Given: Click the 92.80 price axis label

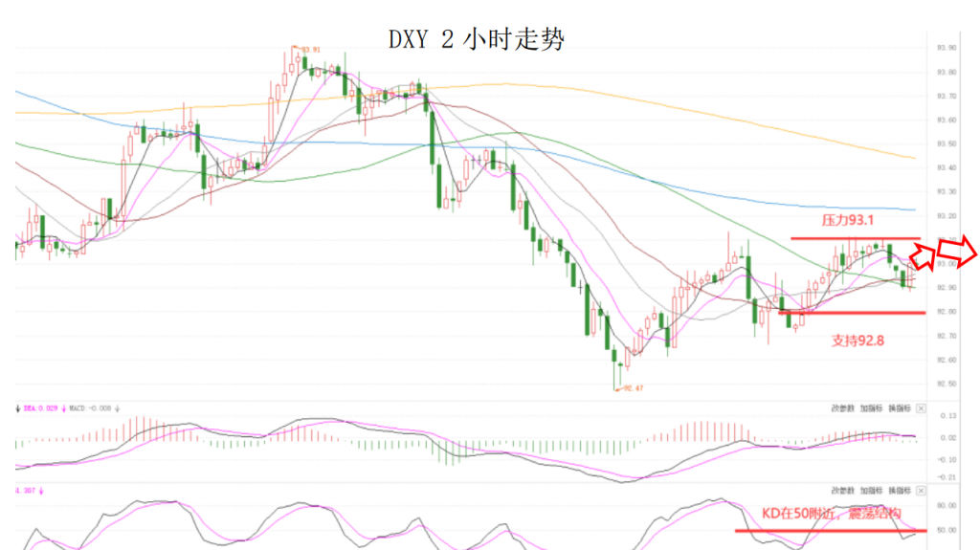Looking at the screenshot, I should pos(947,311).
